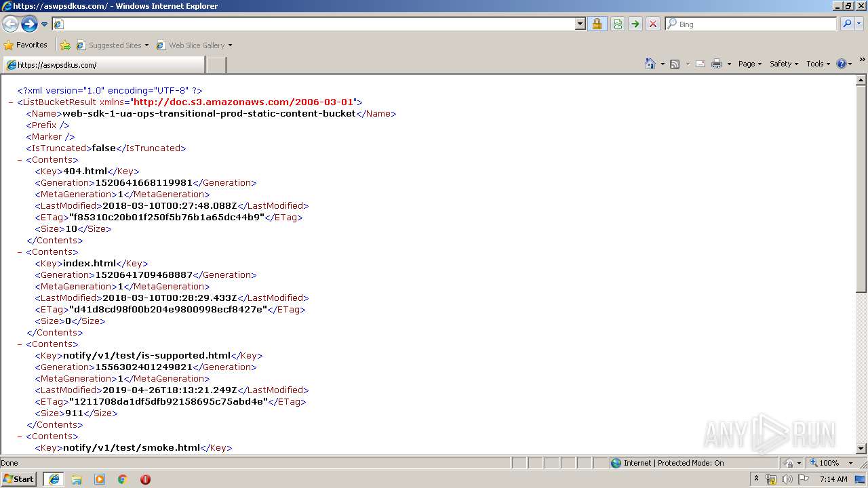Click LastModified value 2019-04-26T18:13:21.249Z
This screenshot has width=868, height=488.
pyautogui.click(x=170, y=390)
